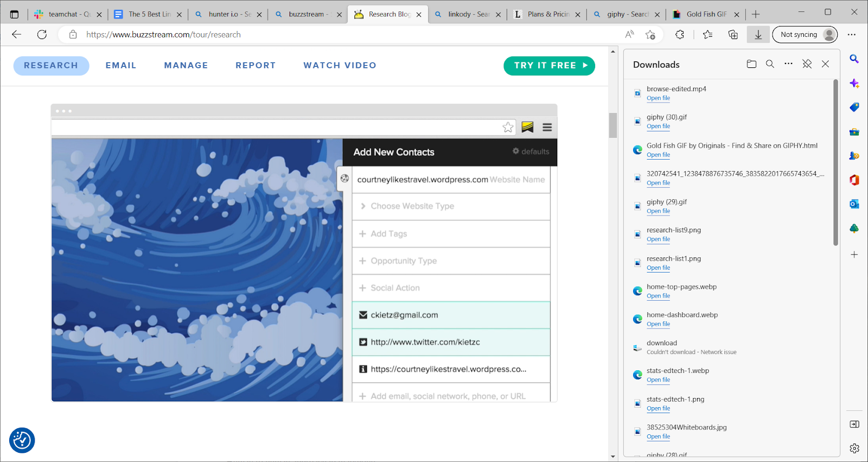Click the star icon in mockup toolbar
868x462 pixels.
pos(508,127)
